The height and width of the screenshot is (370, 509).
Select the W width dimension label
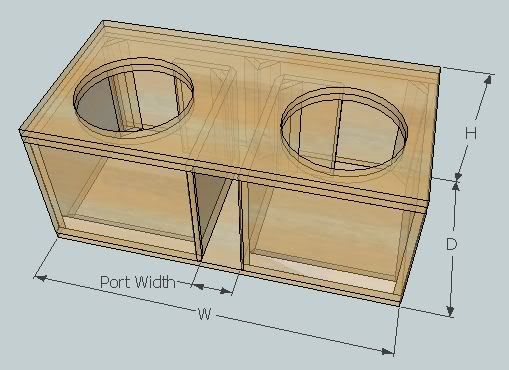(204, 314)
